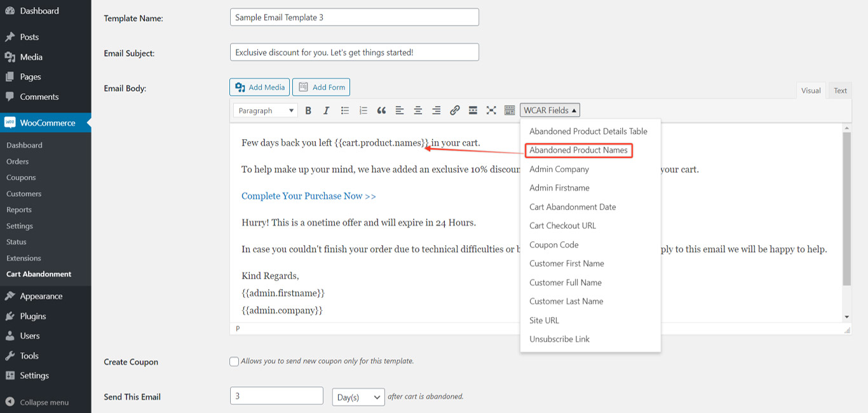This screenshot has height=413, width=868.
Task: Align text left
Action: (x=400, y=111)
